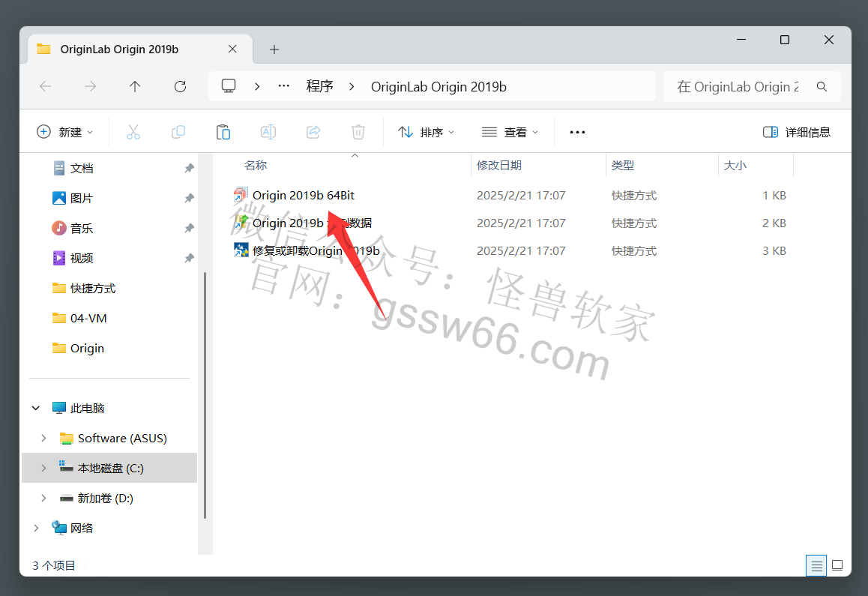Click the Paste clipboard icon

click(x=223, y=133)
